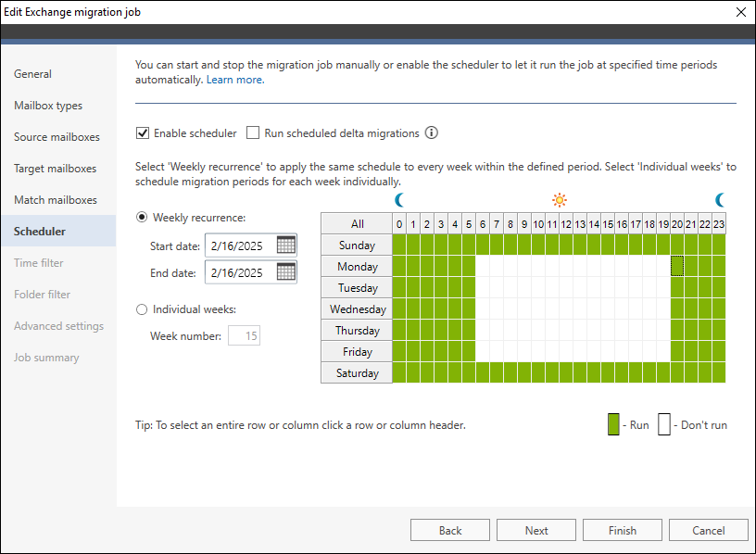Go to Source mailboxes section
The width and height of the screenshot is (756, 554).
pos(57,137)
